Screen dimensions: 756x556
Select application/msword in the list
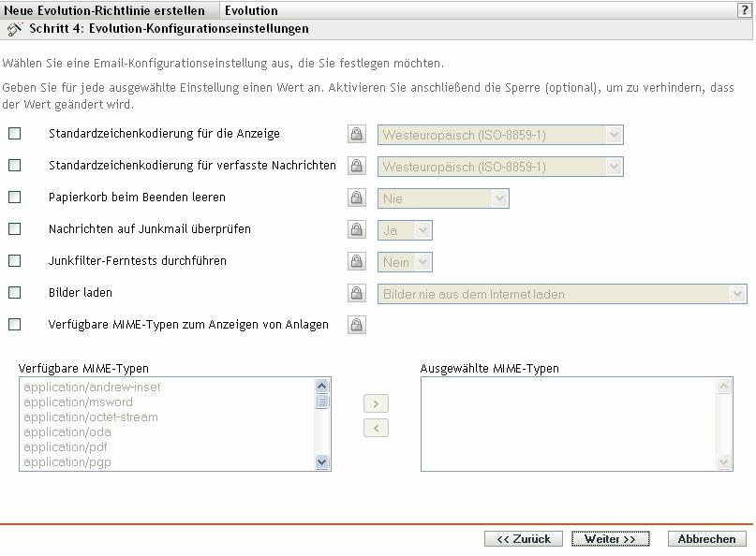pos(78,402)
